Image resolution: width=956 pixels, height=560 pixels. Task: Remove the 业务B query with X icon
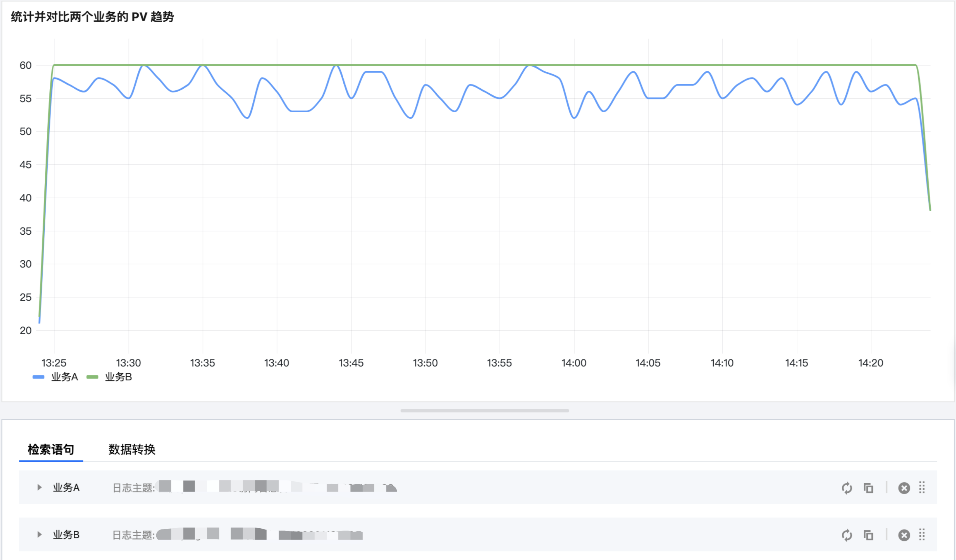click(x=904, y=535)
